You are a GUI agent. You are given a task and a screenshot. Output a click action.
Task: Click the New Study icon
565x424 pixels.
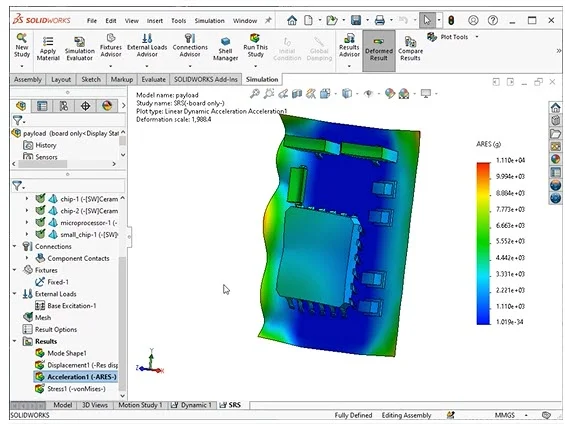pos(22,46)
